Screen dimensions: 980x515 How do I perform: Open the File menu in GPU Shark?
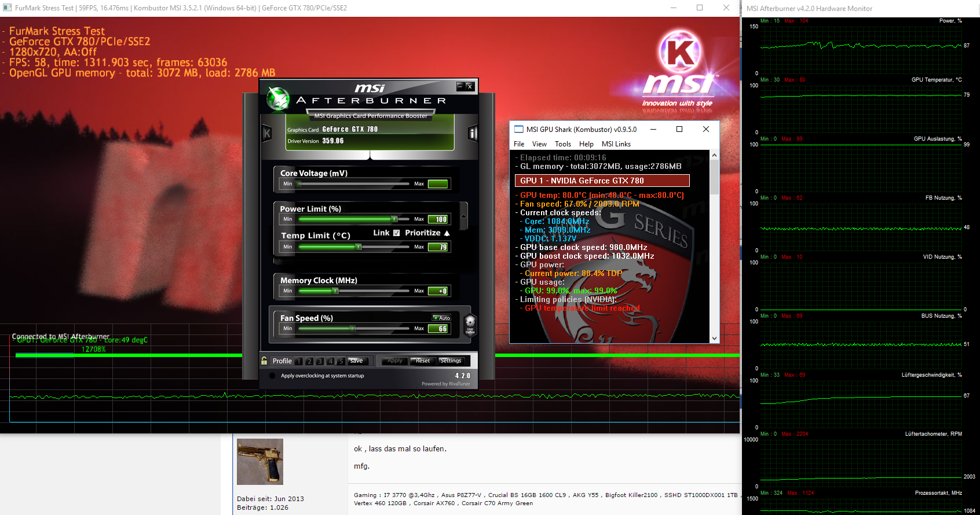tap(519, 144)
